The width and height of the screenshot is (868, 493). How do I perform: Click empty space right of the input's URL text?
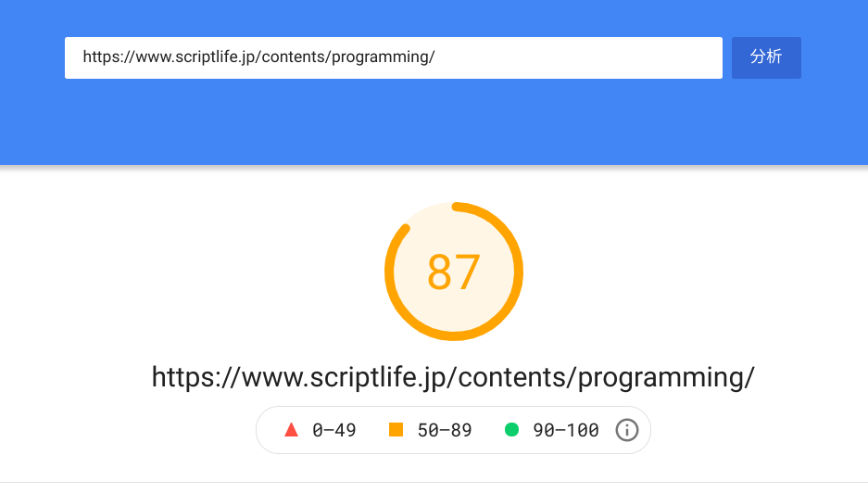click(x=574, y=57)
